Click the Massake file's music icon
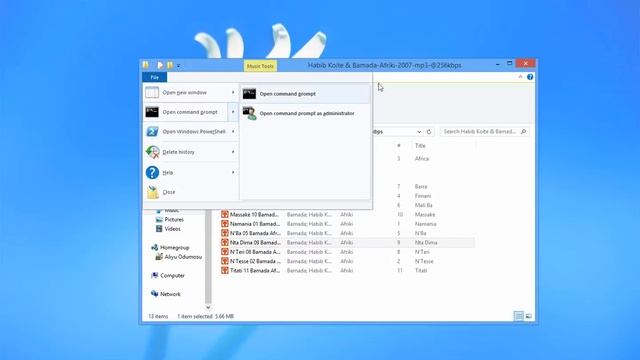This screenshot has height=360, width=640. coord(224,214)
